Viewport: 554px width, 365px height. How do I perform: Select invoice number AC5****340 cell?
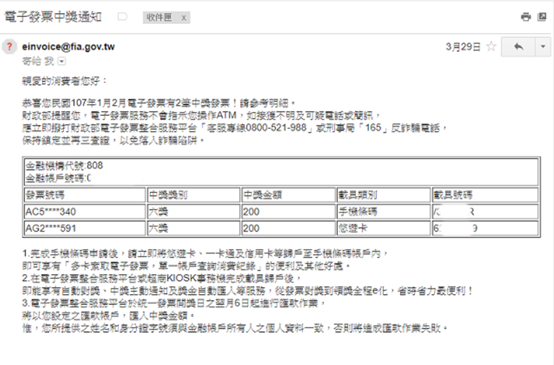click(x=85, y=212)
